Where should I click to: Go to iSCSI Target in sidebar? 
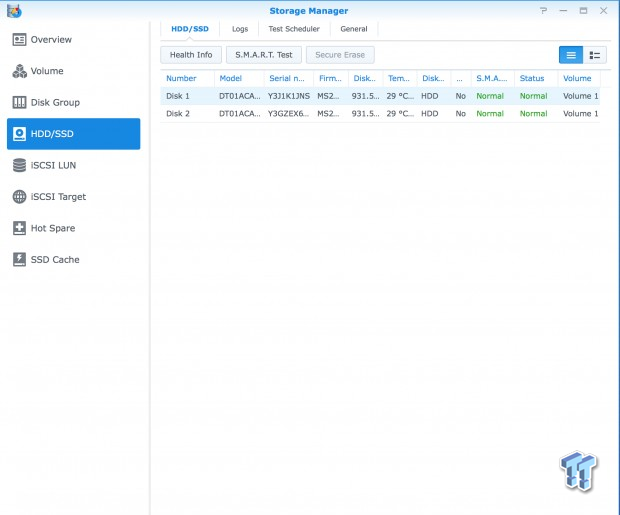tap(58, 197)
